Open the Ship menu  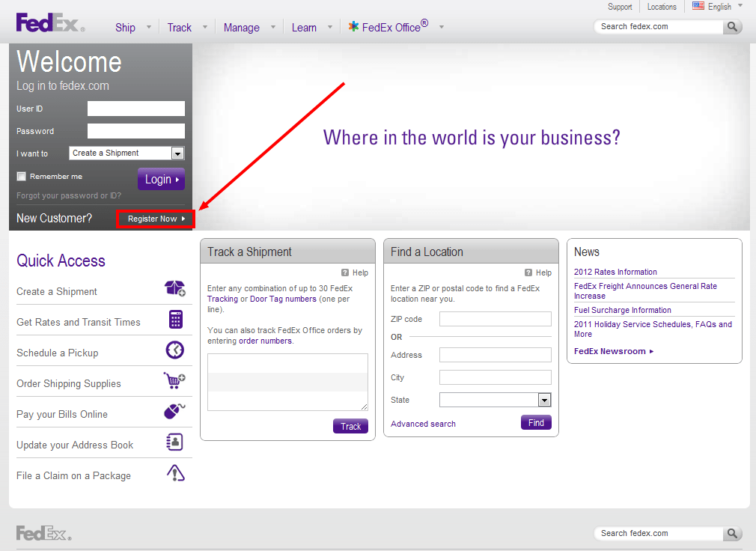[125, 28]
